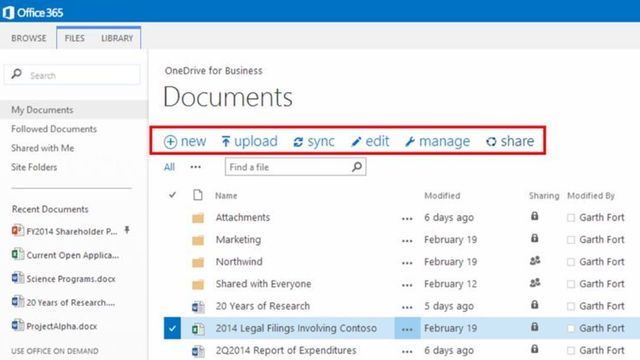
Task: Open 2014 Legal Filings Involving Contoso
Action: coord(296,328)
